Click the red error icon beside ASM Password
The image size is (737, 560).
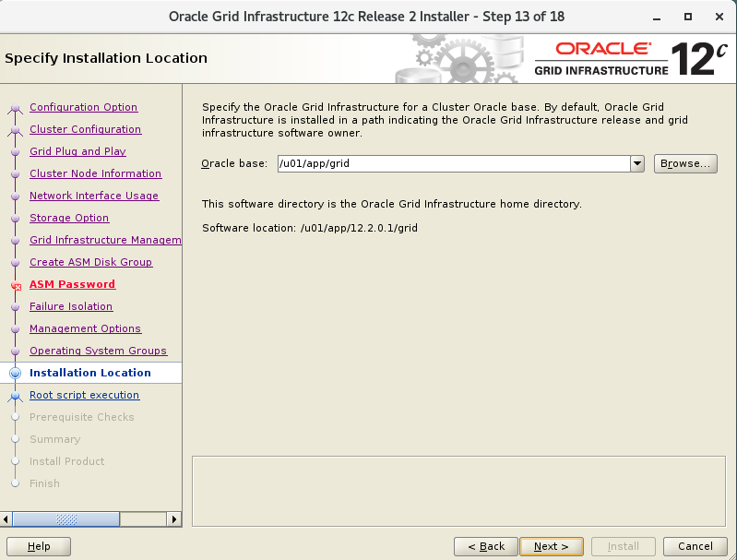(x=16, y=285)
